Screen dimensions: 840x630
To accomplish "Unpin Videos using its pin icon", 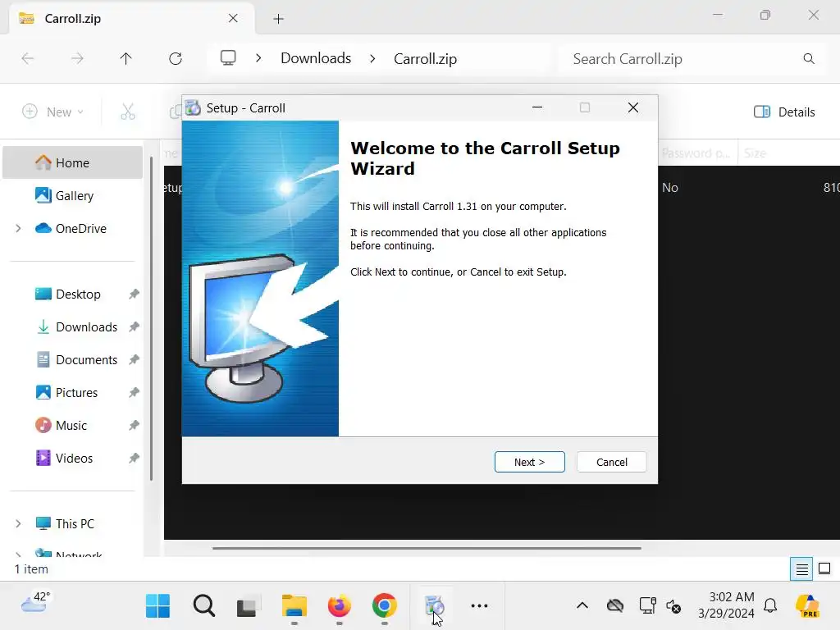I will pyautogui.click(x=134, y=458).
